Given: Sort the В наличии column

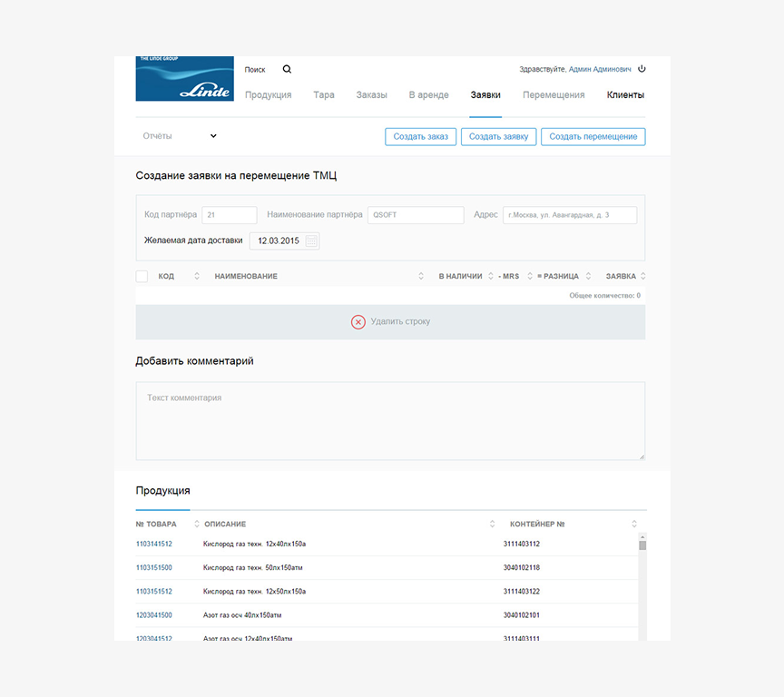Looking at the screenshot, I should [490, 276].
